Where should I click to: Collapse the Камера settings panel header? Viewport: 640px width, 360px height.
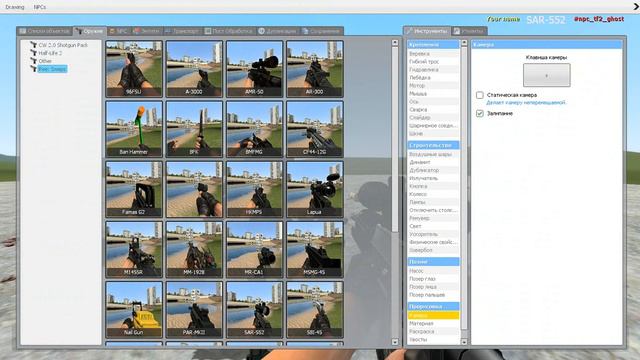pos(547,44)
